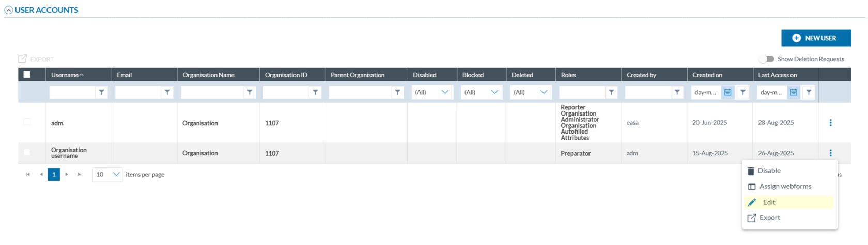
Task: Open the Blocked filter dropdown
Action: pyautogui.click(x=481, y=92)
